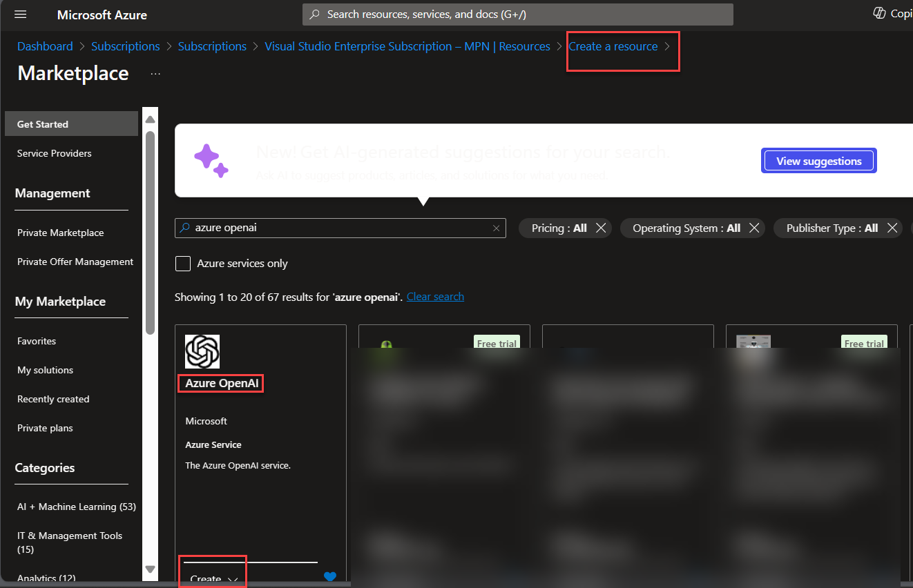The height and width of the screenshot is (588, 913).
Task: Click the Azure OpenAI logo thumbnail
Action: click(x=202, y=352)
